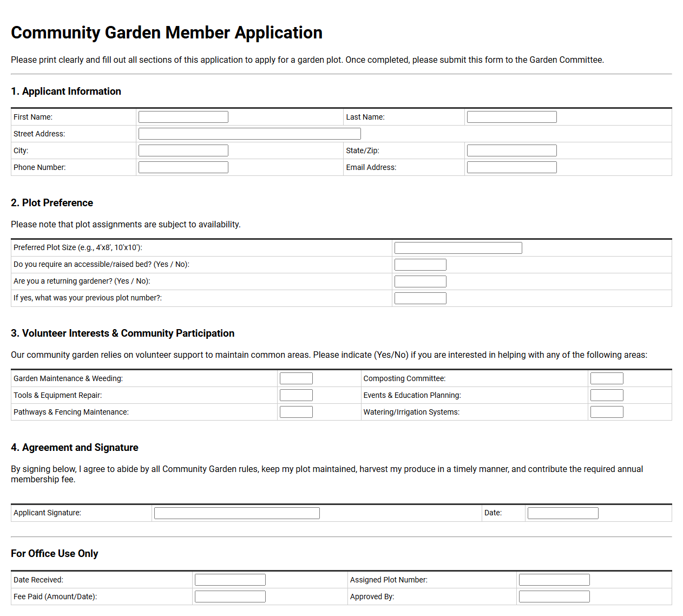The height and width of the screenshot is (616, 683).
Task: Select the Tools & Equipment Repair field
Action: coord(296,395)
